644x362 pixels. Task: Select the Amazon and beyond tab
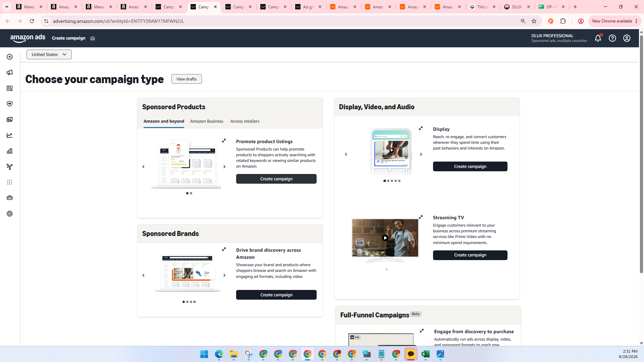pos(164,121)
